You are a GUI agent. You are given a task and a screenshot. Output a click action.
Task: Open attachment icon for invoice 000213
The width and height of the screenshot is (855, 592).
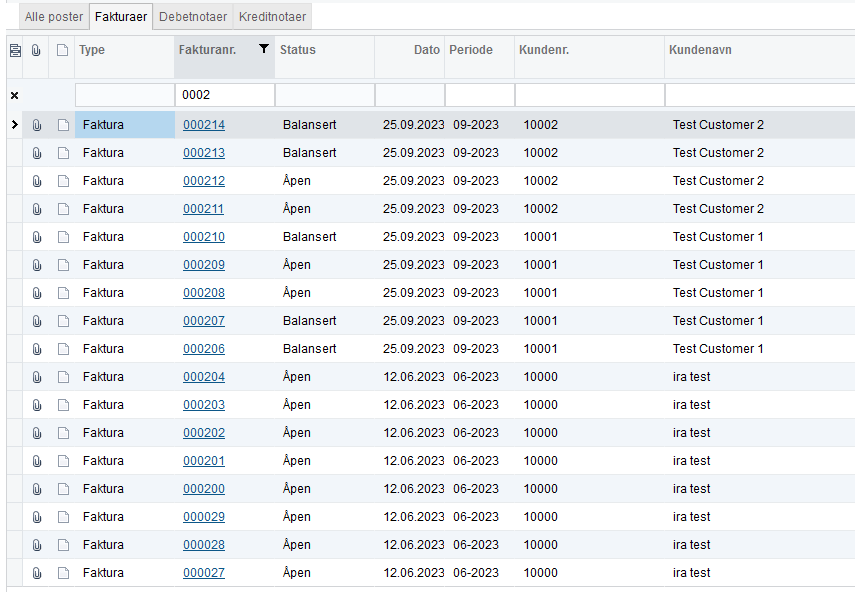37,153
